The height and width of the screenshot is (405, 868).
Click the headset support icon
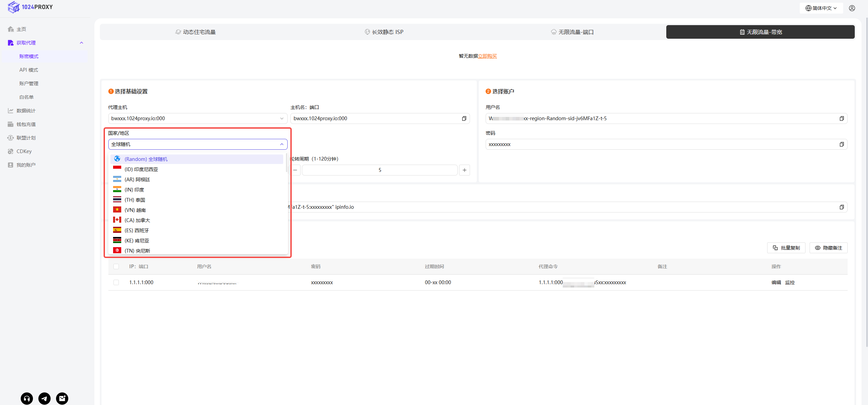pos(27,398)
